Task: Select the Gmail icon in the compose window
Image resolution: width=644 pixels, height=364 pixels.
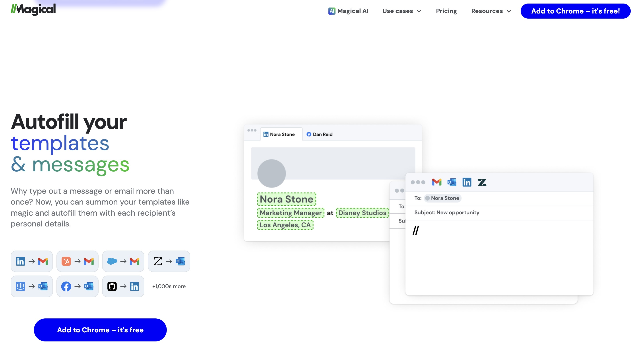Action: pyautogui.click(x=437, y=182)
